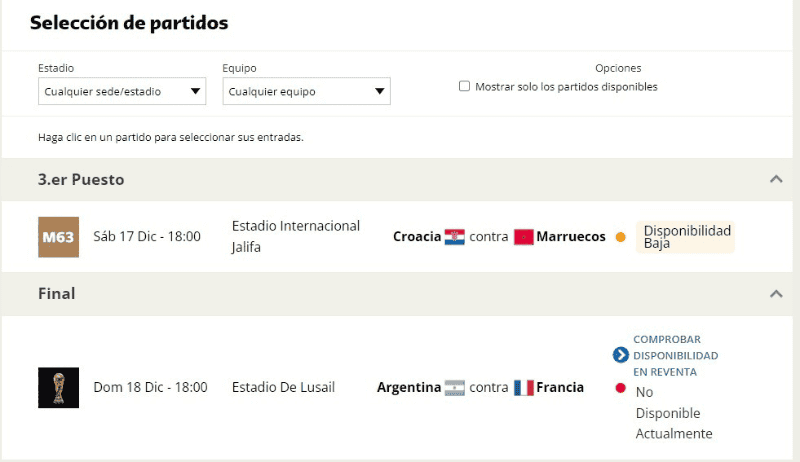
Task: Select the Argentina contra Francia match
Action: point(480,387)
